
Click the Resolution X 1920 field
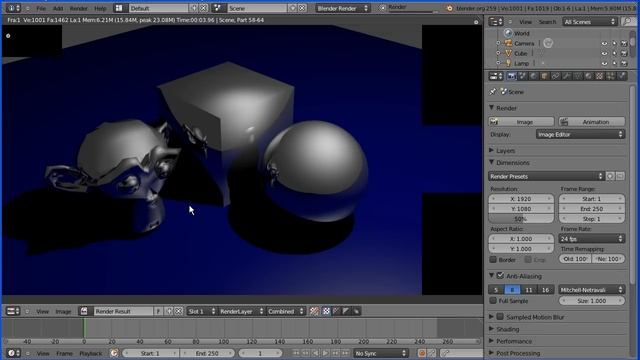521,199
